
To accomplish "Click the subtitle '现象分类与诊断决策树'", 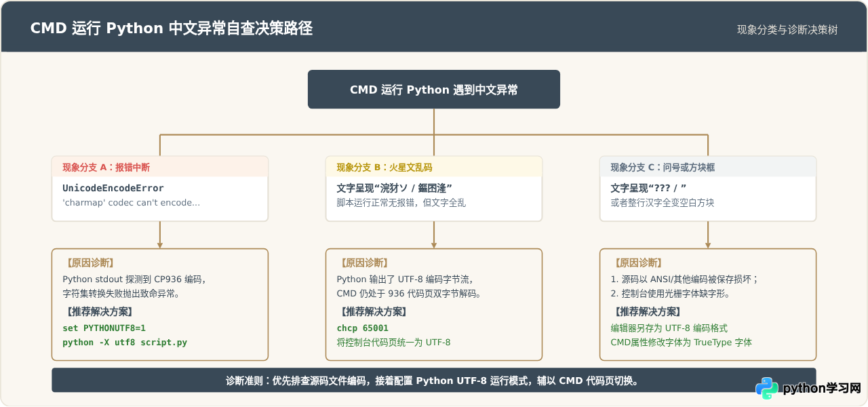I will [787, 30].
